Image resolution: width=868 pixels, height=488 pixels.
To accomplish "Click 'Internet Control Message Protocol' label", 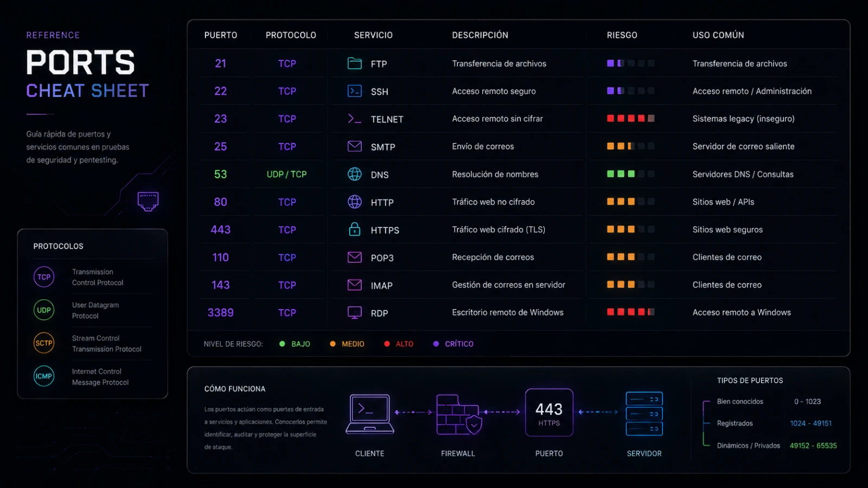I will coord(100,377).
